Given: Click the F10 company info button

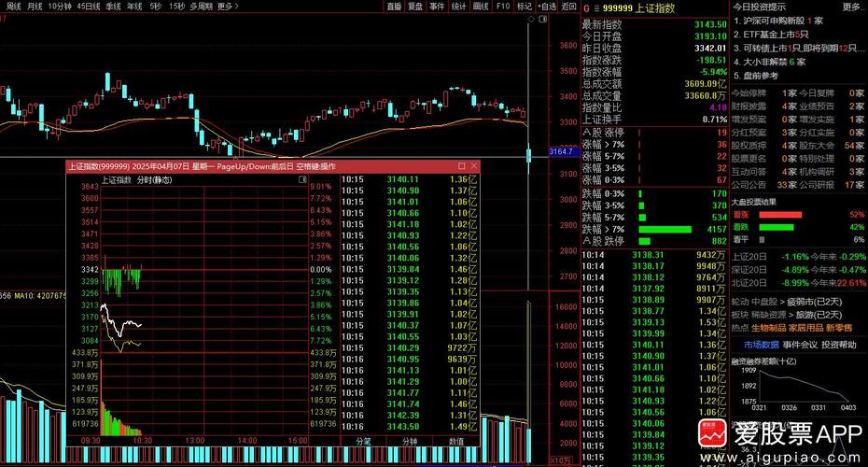Looking at the screenshot, I should coord(502,6).
